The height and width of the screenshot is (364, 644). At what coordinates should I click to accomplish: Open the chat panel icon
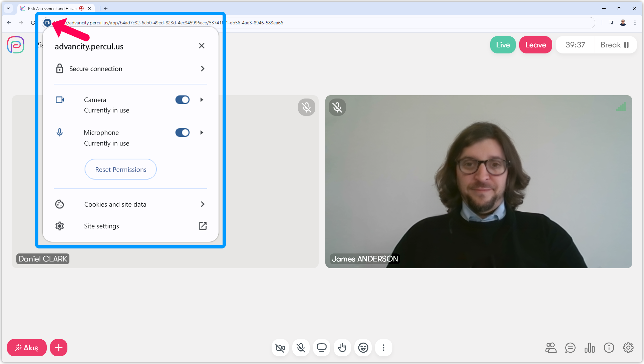[x=570, y=348]
